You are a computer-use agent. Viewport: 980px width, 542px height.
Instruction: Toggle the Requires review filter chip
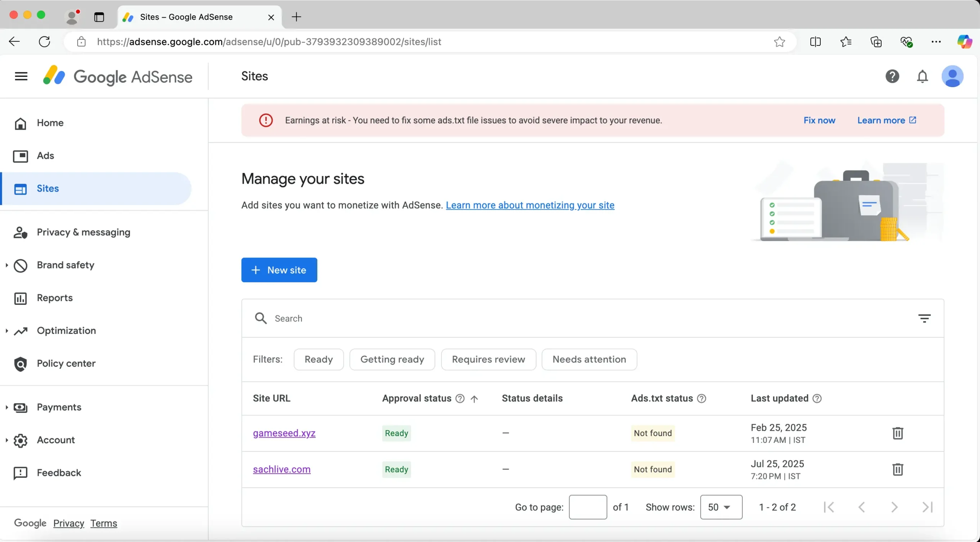(x=488, y=359)
